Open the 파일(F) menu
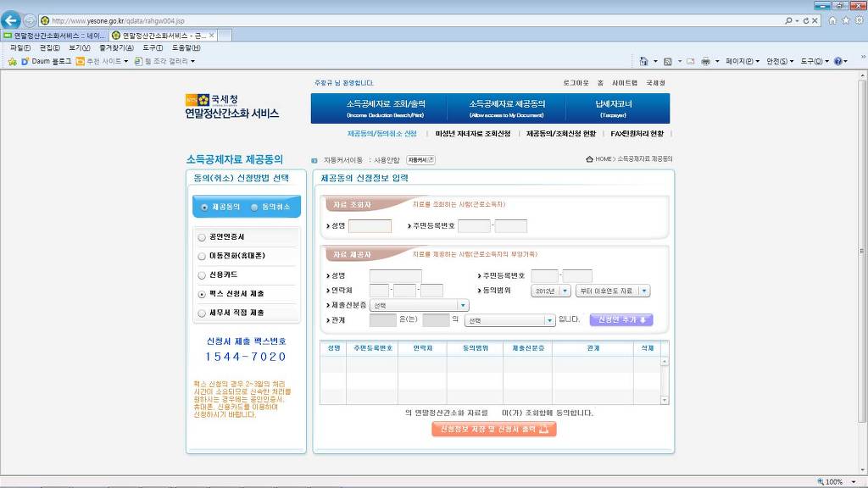This screenshot has height=488, width=868. point(20,48)
